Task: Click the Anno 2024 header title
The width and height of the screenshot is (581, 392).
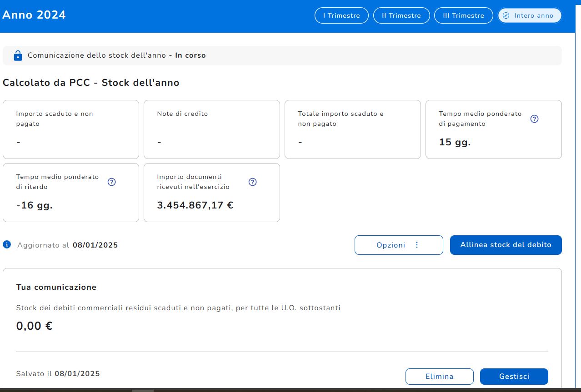Action: [x=34, y=15]
